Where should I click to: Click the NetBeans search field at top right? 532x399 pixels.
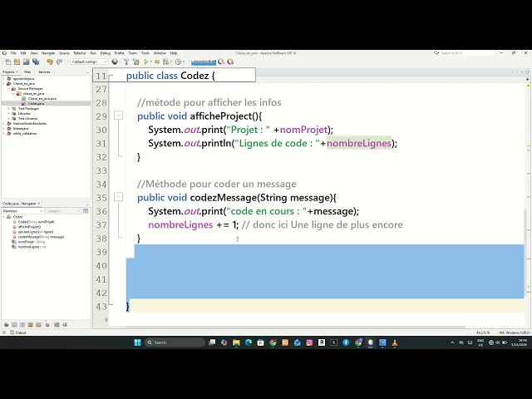(x=466, y=53)
